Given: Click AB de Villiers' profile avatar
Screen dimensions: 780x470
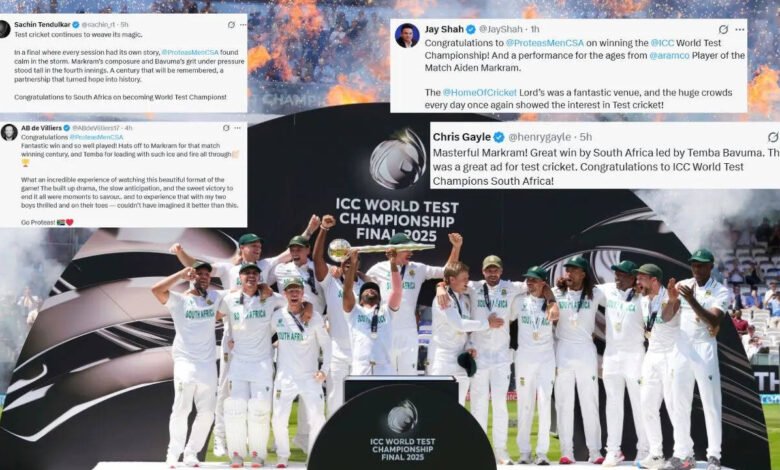Looking at the screenshot, I should pos(9,132).
